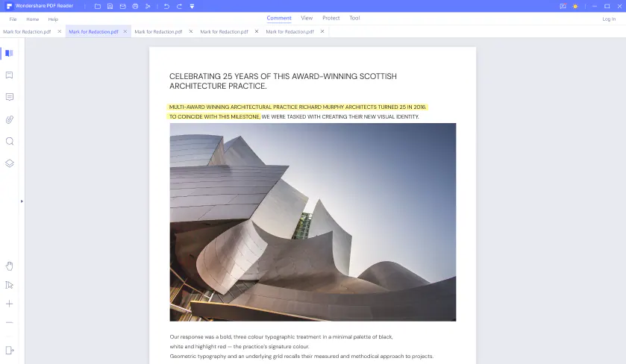Expand the collapsed left side panel arrow
626x364 pixels.
pos(22,201)
